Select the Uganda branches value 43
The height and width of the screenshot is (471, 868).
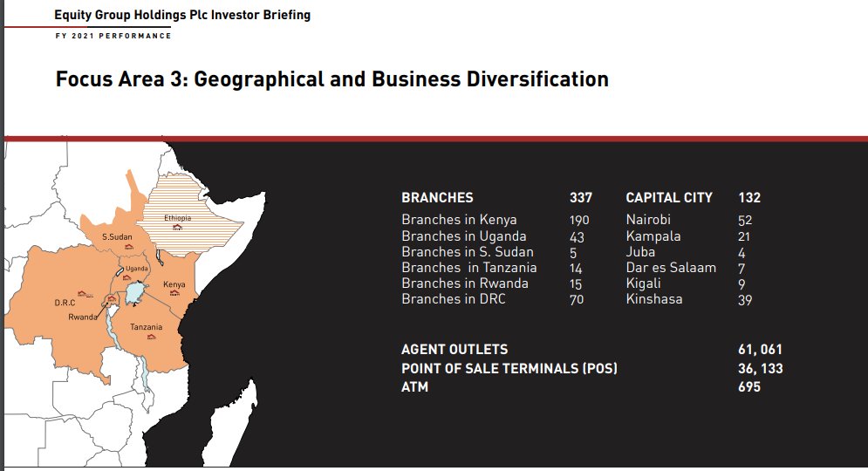[x=577, y=237]
